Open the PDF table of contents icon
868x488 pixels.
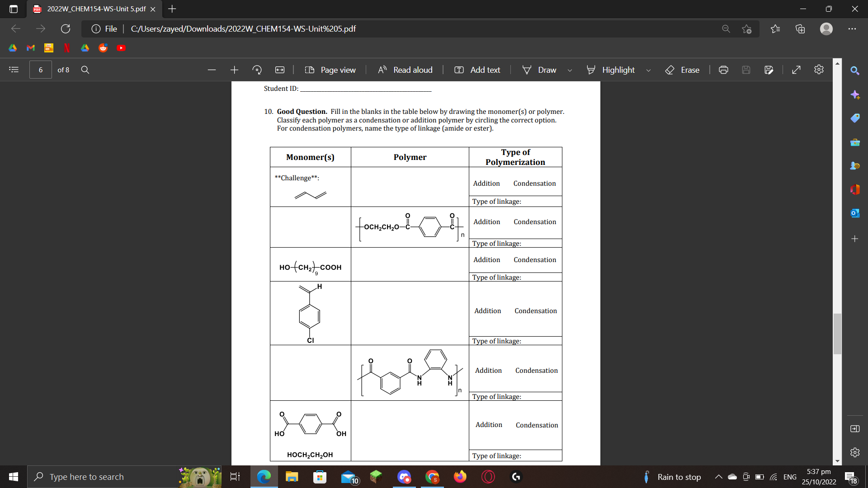[14, 70]
